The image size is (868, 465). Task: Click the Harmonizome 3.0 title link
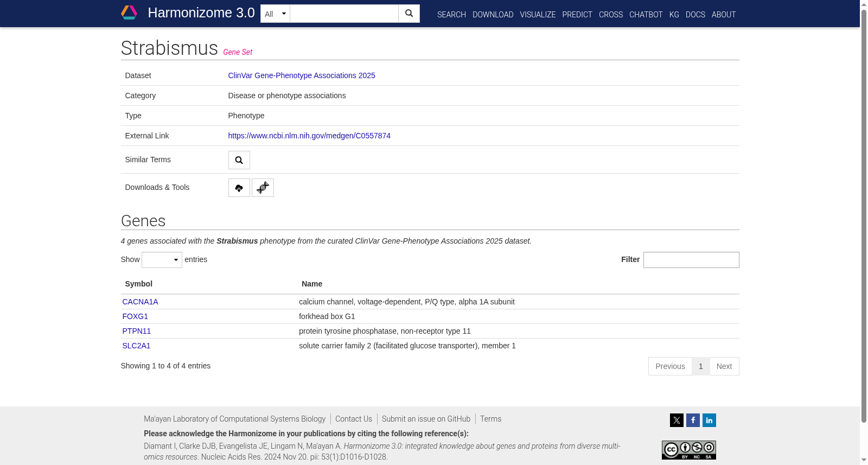201,13
